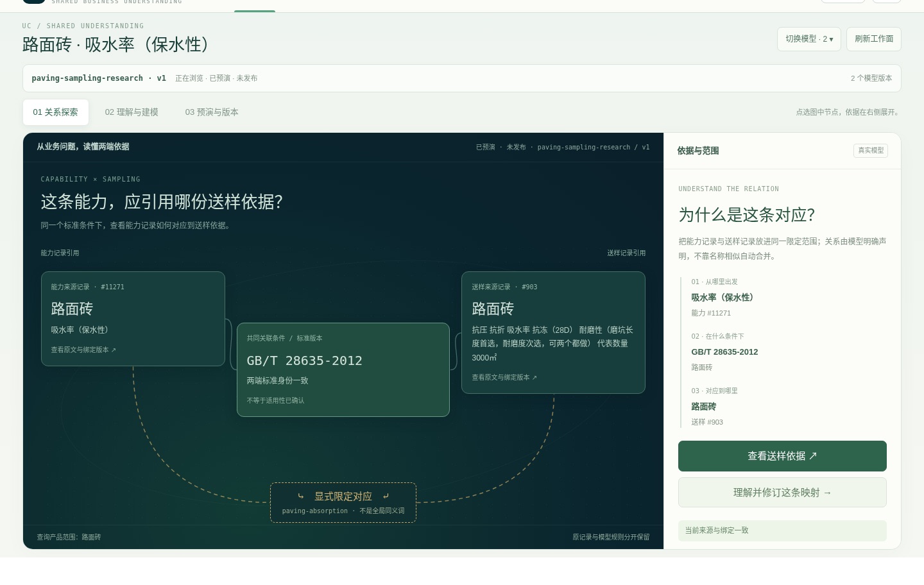Click 正在浏览 · 已预演 · 未发布 status
The height and width of the screenshot is (585, 924).
(216, 78)
